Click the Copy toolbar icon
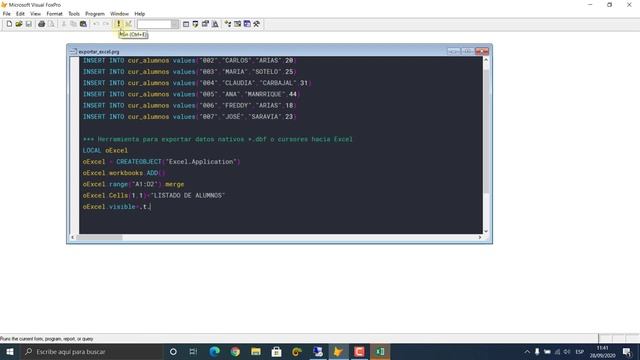The image size is (640, 360). pyautogui.click(x=73, y=24)
